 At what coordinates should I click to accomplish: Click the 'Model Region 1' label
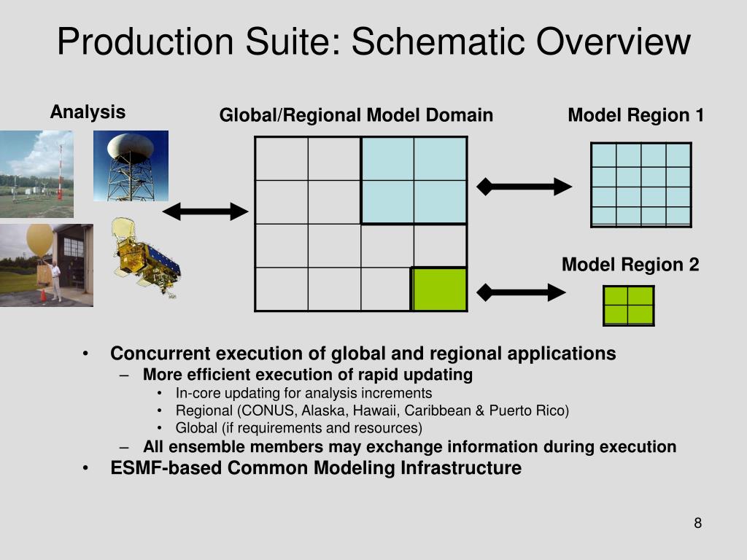pos(636,115)
